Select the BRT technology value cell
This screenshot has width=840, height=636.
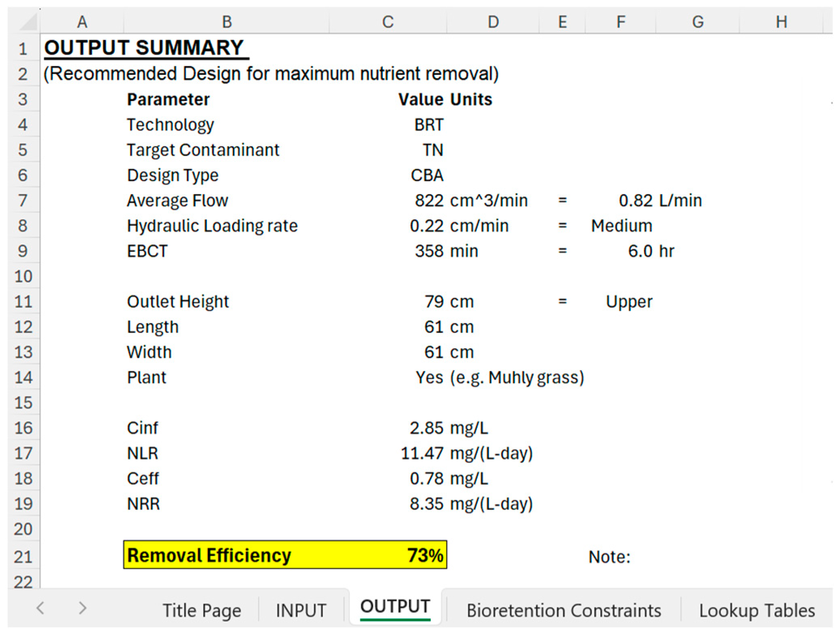click(428, 125)
